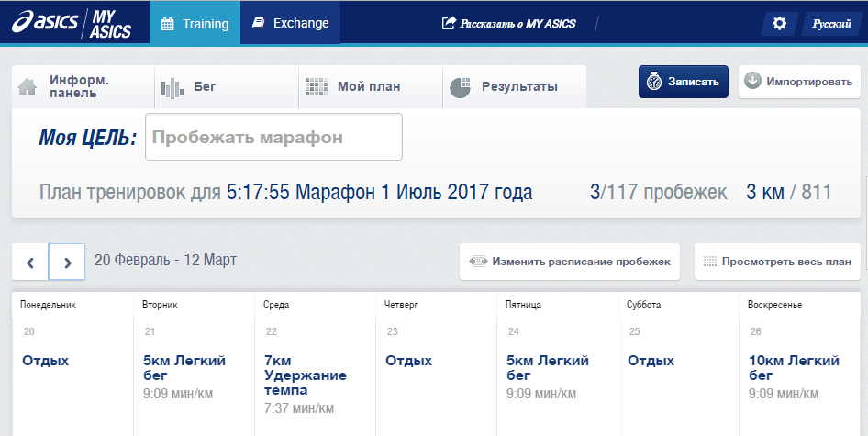
Task: Click the pie chart icon beside Результаты
Action: tap(460, 87)
